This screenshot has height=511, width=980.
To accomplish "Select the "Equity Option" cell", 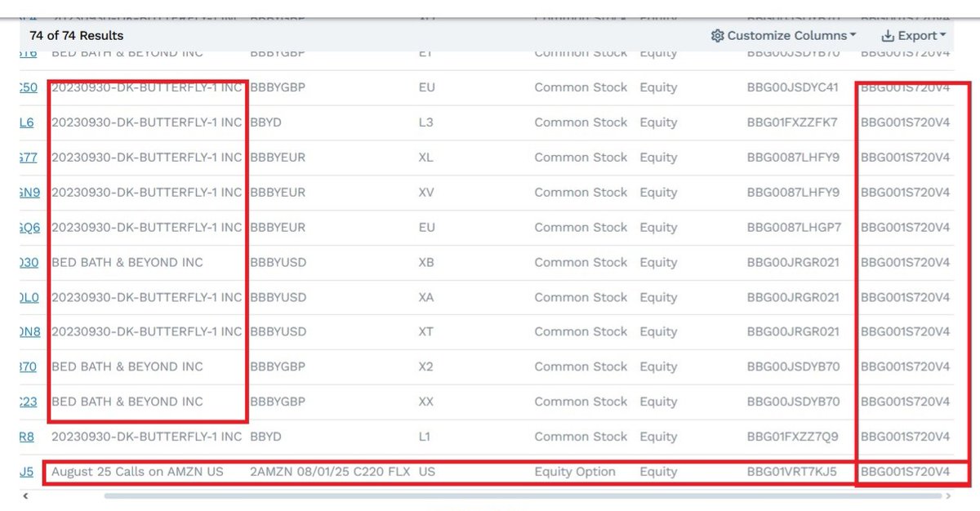I will tap(575, 472).
